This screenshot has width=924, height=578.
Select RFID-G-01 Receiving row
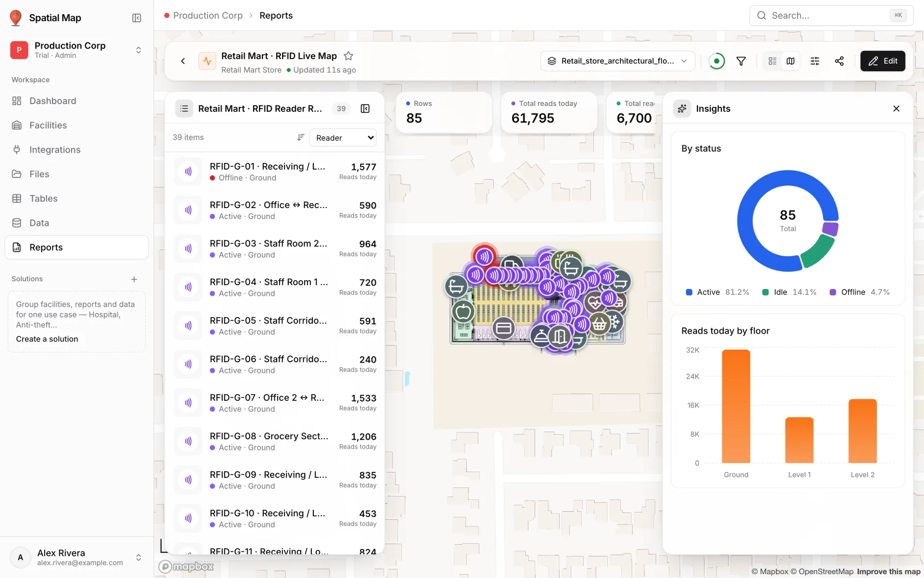click(275, 171)
